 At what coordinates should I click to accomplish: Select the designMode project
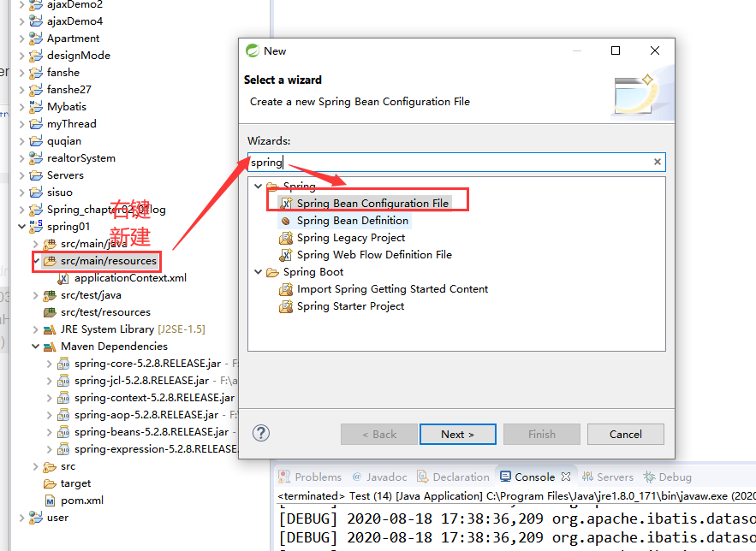tap(79, 56)
